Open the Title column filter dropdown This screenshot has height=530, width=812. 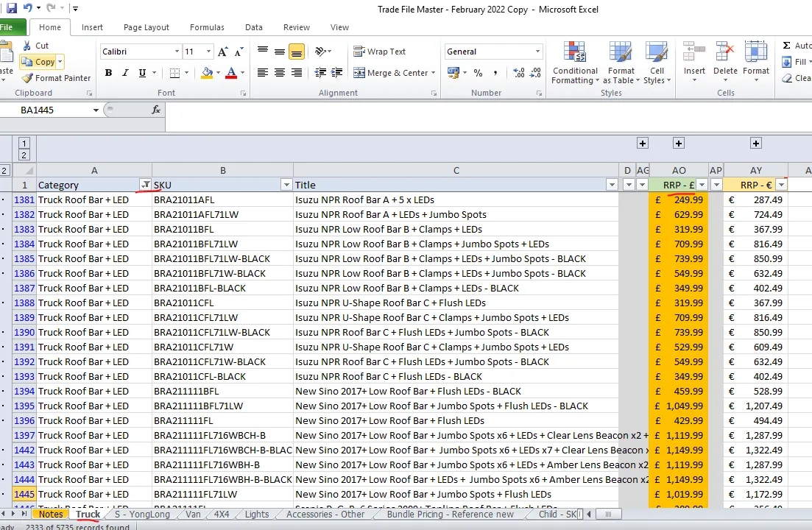point(612,185)
